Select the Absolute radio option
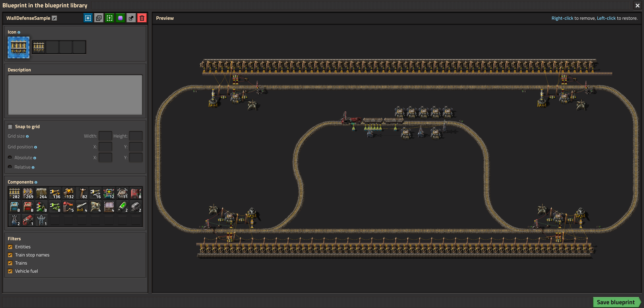644x308 pixels. pos(10,158)
